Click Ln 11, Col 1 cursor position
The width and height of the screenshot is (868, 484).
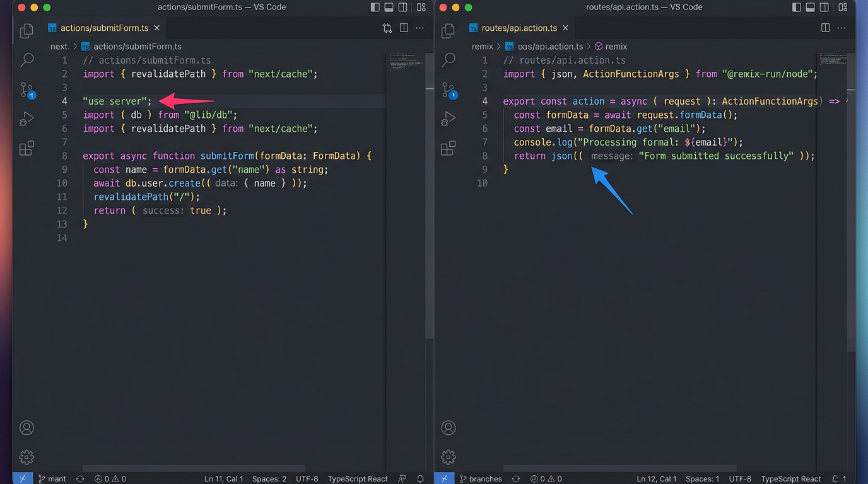coord(224,479)
